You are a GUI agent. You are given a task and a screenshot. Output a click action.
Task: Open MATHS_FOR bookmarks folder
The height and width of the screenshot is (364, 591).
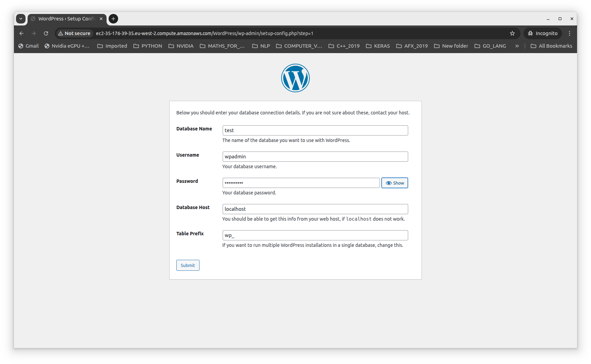click(222, 46)
